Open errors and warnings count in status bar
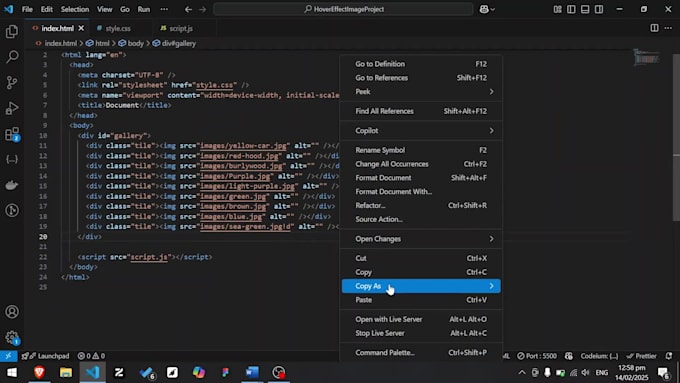Viewport: 680px width, 383px height. pyautogui.click(x=91, y=356)
